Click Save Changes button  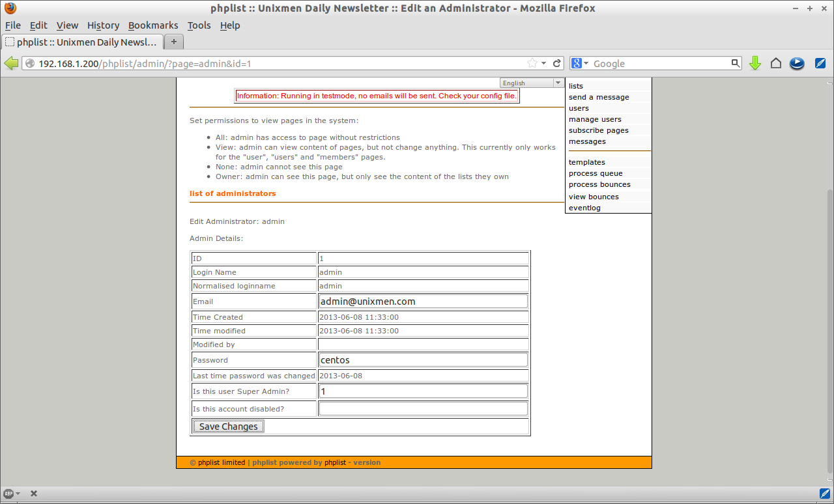228,427
